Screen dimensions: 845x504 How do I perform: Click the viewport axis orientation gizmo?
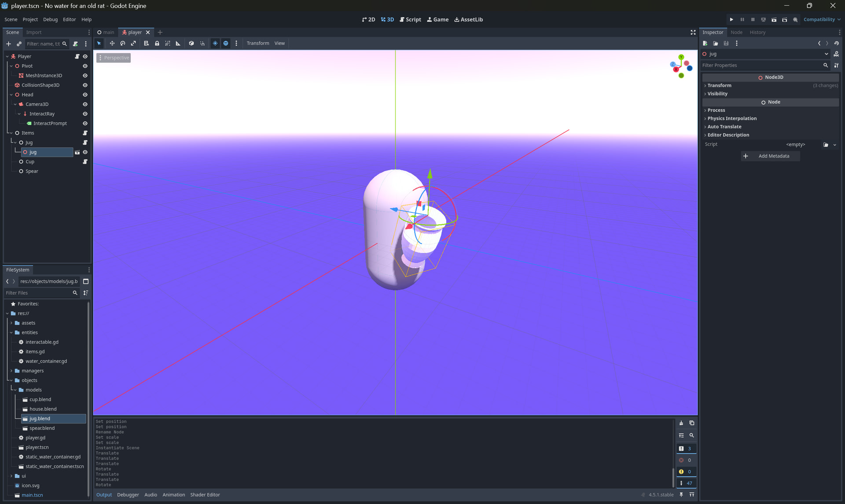coord(681,66)
